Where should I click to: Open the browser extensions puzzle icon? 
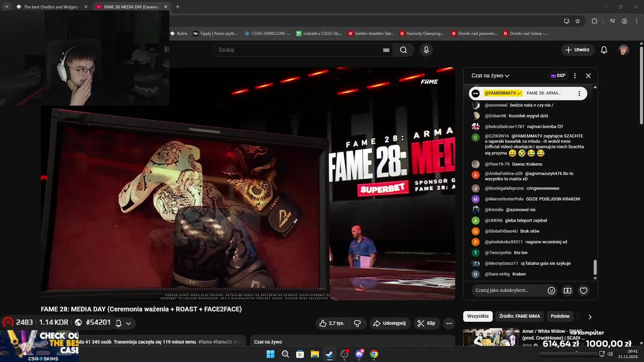(x=595, y=21)
